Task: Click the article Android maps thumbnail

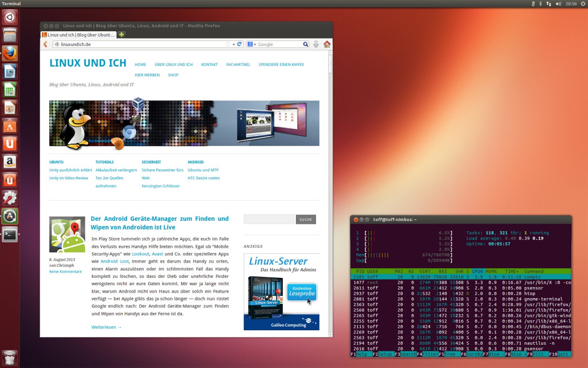Action: coord(67,235)
